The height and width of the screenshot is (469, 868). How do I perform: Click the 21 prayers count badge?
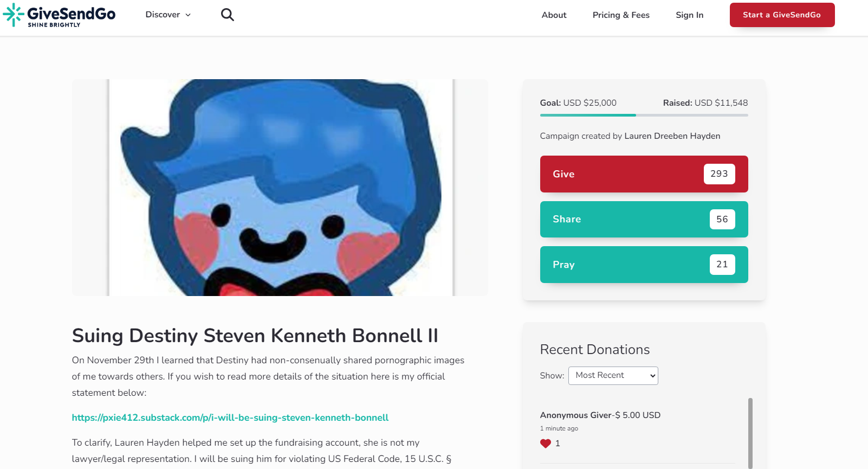[722, 265]
